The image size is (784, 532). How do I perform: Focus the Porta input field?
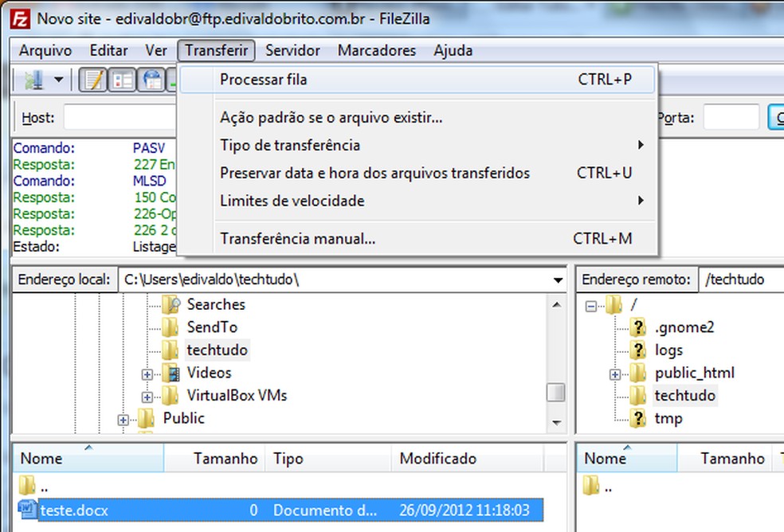pos(731,118)
